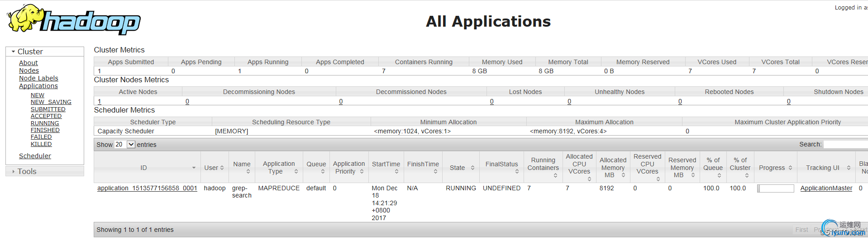The image size is (868, 240).
Task: Select the grep-search application name
Action: [x=242, y=192]
